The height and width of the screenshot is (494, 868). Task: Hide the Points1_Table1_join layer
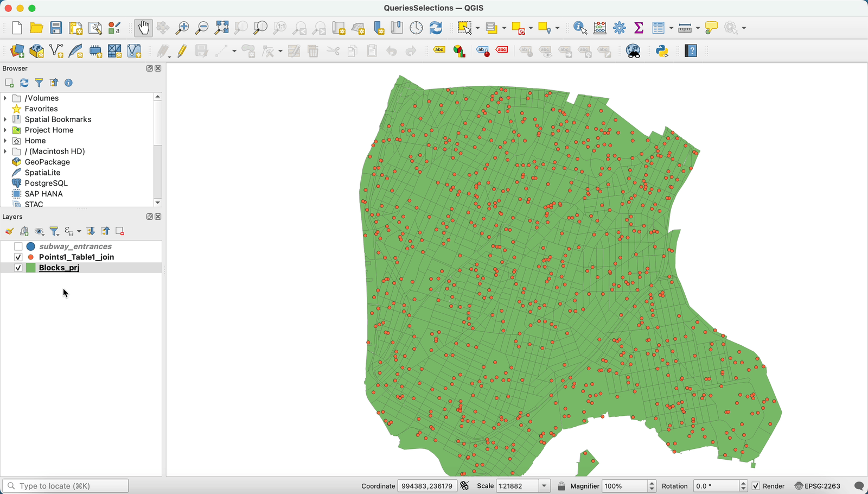[18, 257]
